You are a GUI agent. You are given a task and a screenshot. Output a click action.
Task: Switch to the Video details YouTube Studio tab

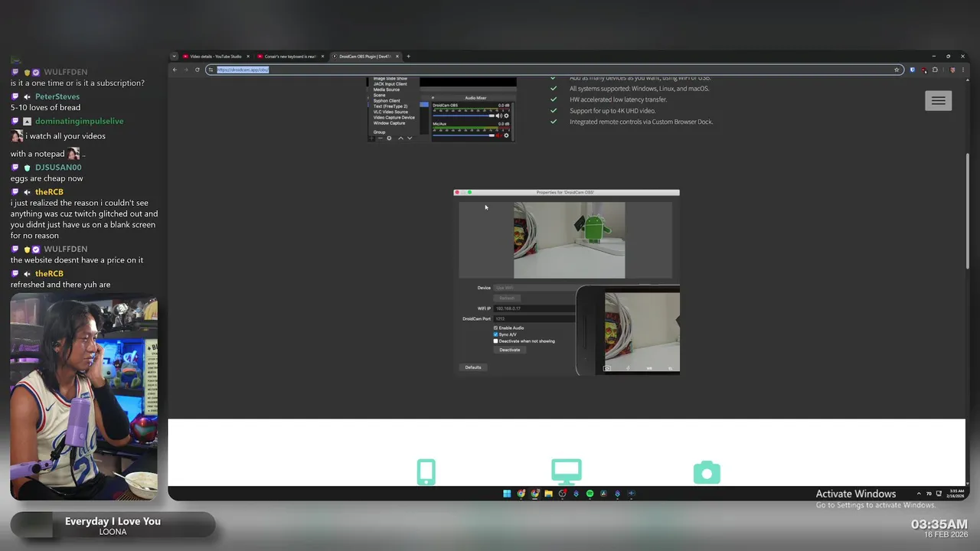[x=216, y=57]
